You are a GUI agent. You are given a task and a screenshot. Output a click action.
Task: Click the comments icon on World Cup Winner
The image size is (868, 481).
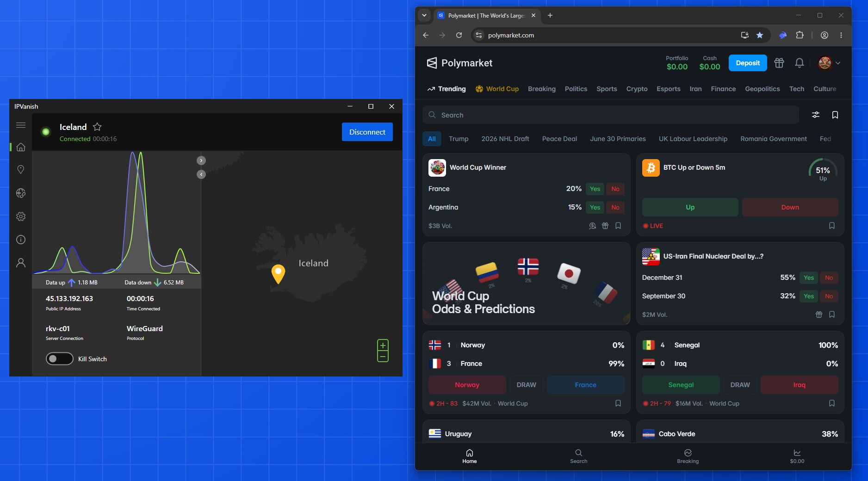pos(592,226)
